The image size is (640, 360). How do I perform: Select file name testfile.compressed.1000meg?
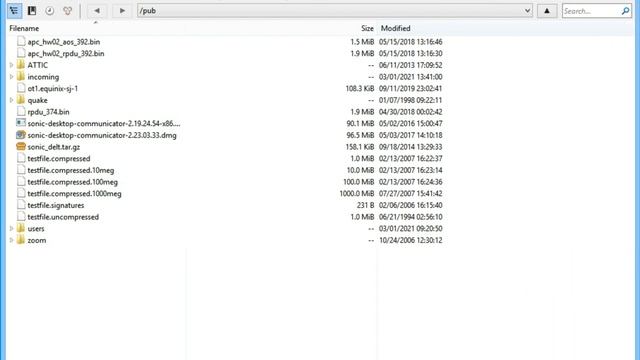pyautogui.click(x=74, y=194)
